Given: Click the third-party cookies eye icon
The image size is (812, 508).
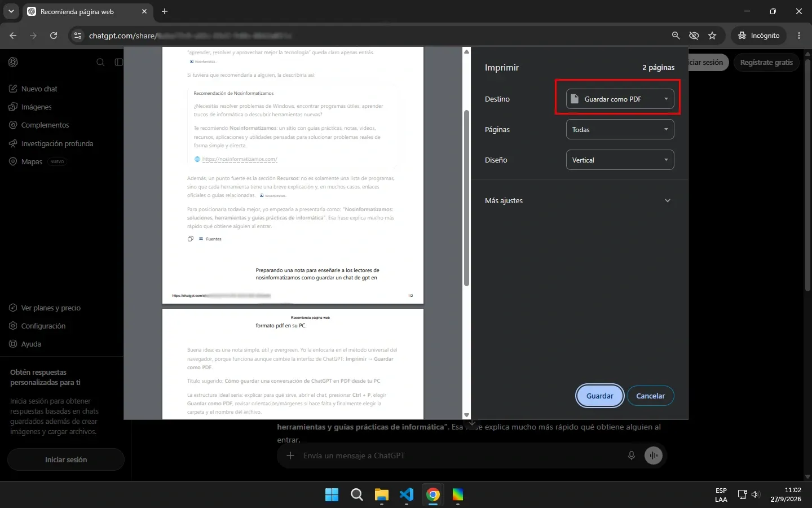Looking at the screenshot, I should (x=694, y=36).
